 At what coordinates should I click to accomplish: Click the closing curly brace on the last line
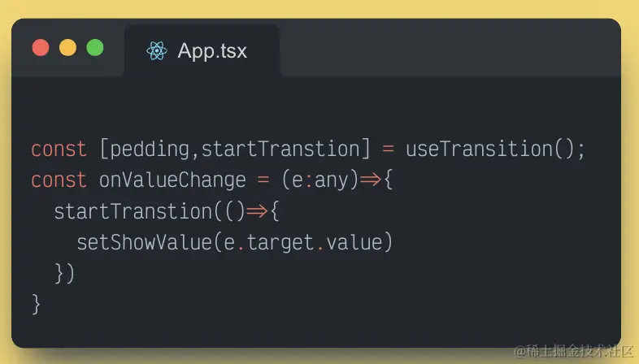click(36, 304)
